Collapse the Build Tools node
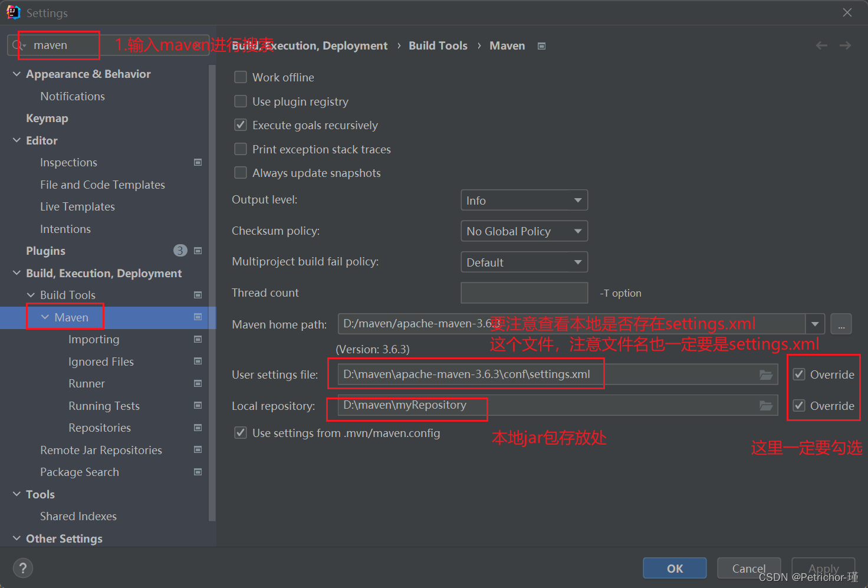This screenshot has width=868, height=588. (31, 295)
